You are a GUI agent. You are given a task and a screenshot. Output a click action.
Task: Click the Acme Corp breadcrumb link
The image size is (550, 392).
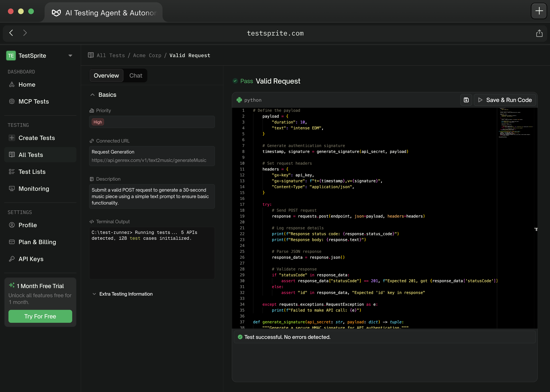tap(147, 56)
